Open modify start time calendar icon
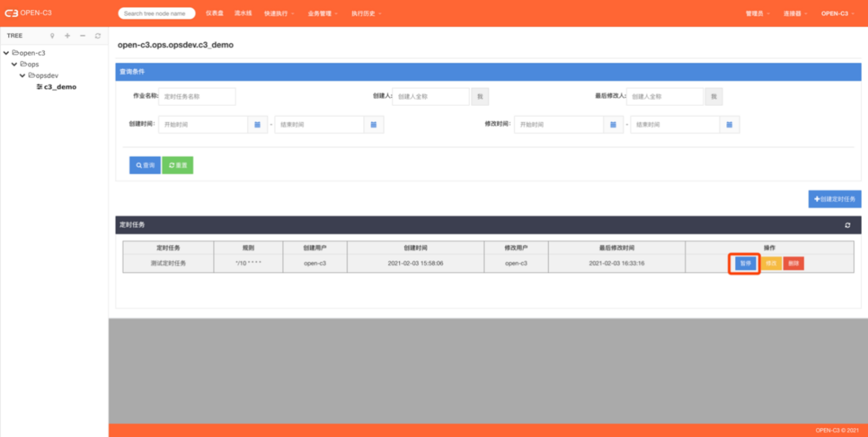868x437 pixels. click(613, 125)
